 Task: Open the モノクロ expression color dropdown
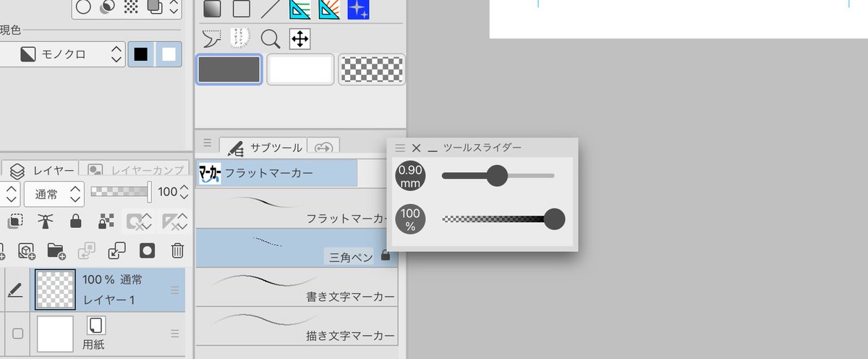[x=63, y=54]
